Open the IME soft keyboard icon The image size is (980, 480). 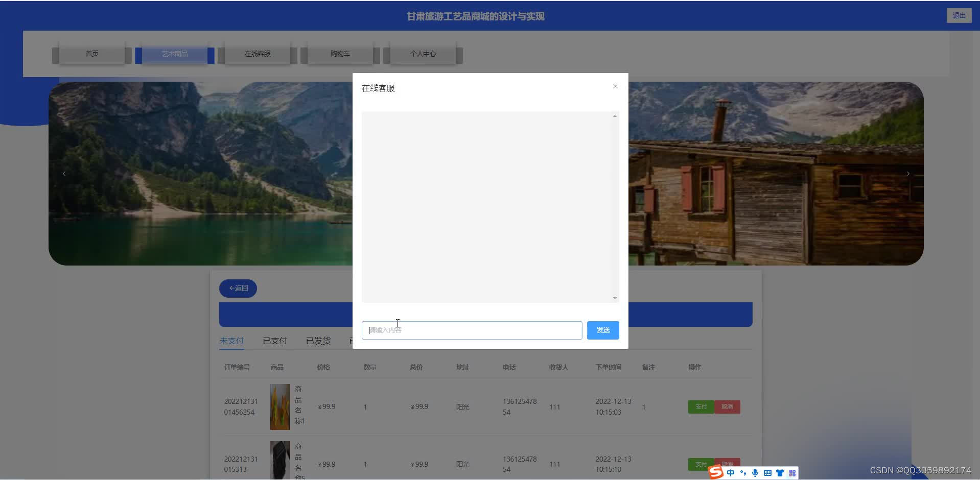click(767, 473)
